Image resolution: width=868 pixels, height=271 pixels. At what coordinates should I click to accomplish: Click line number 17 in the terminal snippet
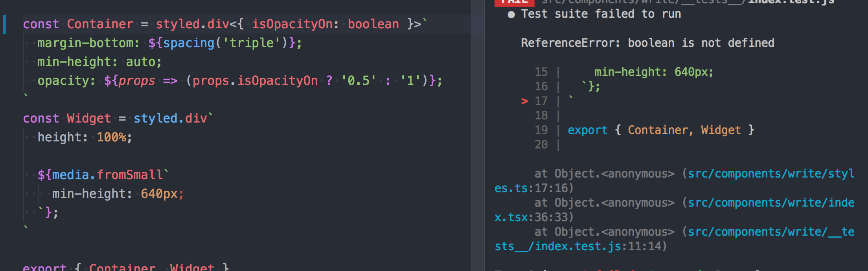pyautogui.click(x=541, y=101)
